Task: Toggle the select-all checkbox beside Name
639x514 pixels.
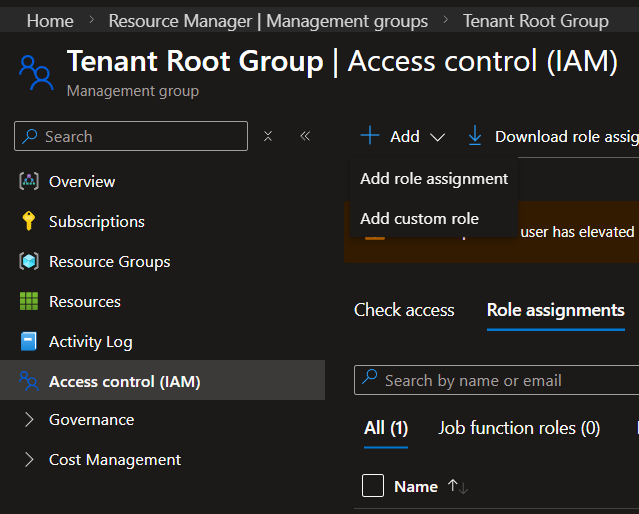Action: pyautogui.click(x=373, y=485)
